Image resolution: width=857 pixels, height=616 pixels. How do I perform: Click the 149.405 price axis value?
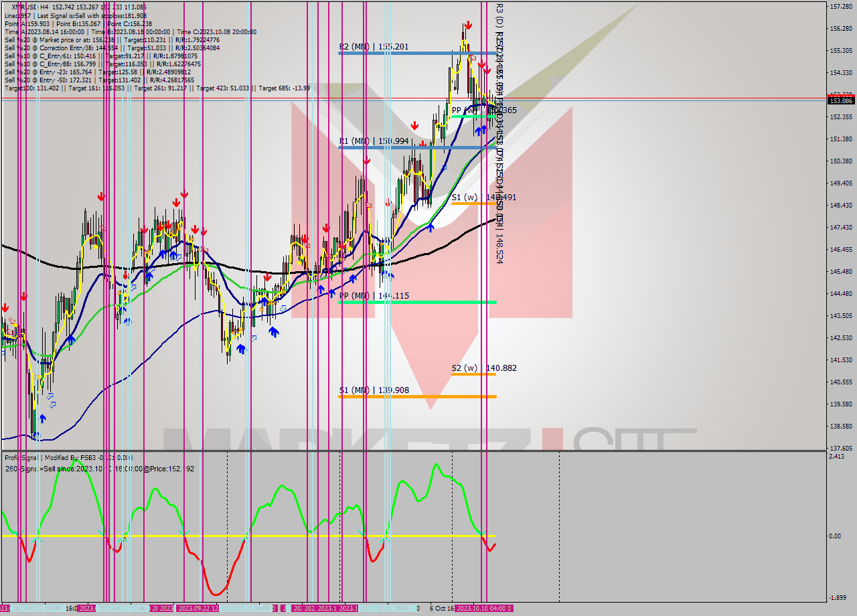click(840, 183)
